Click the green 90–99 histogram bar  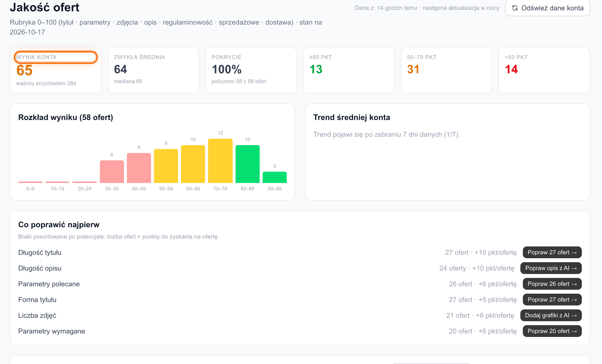pyautogui.click(x=275, y=177)
